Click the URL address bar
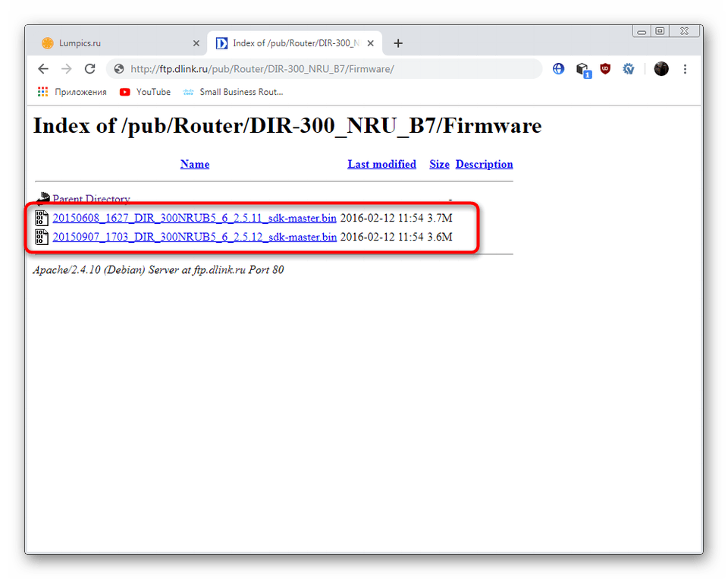The width and height of the screenshot is (728, 579). pyautogui.click(x=324, y=69)
